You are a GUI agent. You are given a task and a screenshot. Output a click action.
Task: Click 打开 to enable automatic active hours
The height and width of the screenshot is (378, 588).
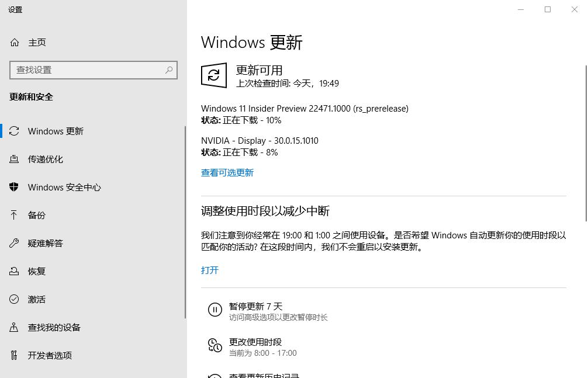[x=210, y=271]
